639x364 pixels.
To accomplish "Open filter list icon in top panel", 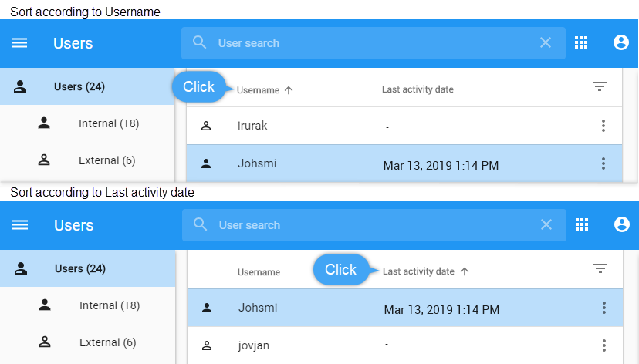I will click(600, 86).
